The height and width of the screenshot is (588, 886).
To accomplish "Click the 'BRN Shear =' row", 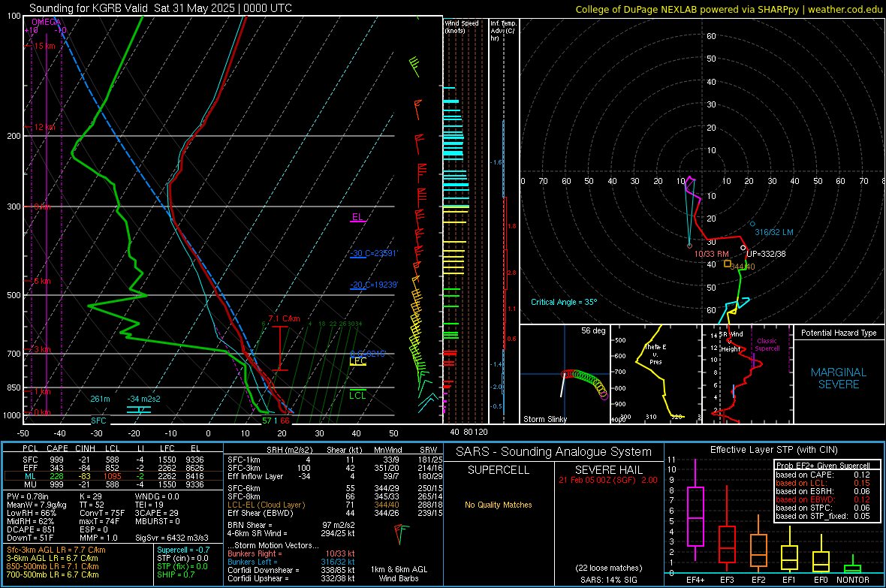I will (291, 525).
